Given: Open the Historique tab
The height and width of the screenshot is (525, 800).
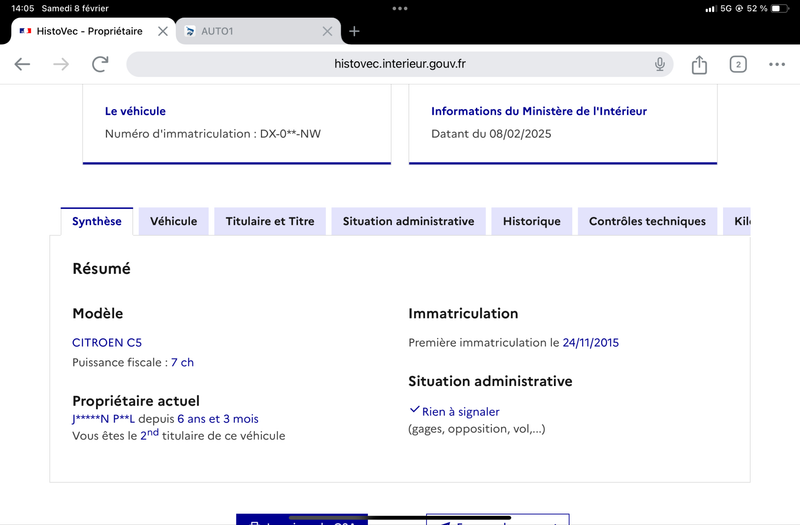Looking at the screenshot, I should [532, 221].
